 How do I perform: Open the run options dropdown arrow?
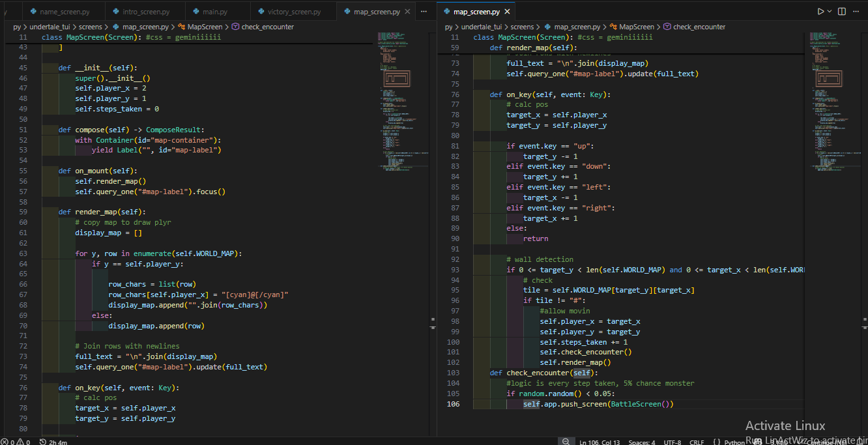coord(830,12)
